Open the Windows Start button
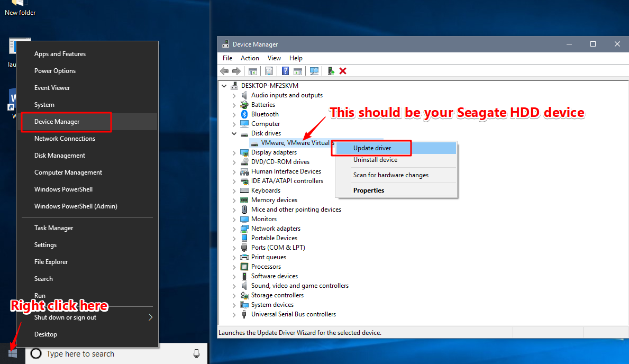This screenshot has width=629, height=364. click(12, 353)
